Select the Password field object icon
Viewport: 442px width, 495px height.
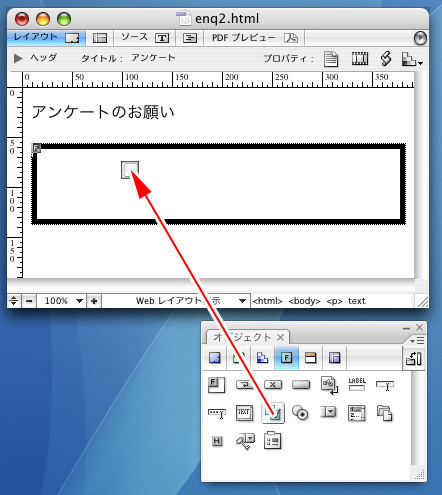coord(217,414)
